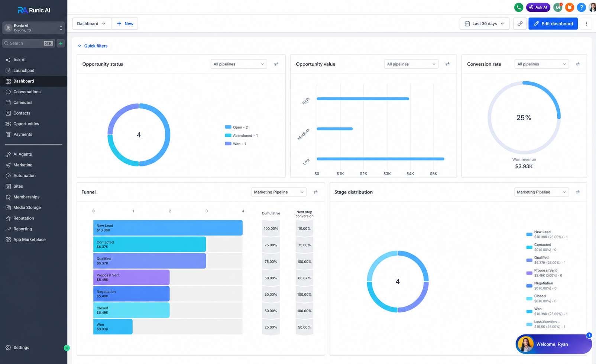Click the Abandoned - 1 legend swatch
This screenshot has width=596, height=364.
(x=228, y=135)
